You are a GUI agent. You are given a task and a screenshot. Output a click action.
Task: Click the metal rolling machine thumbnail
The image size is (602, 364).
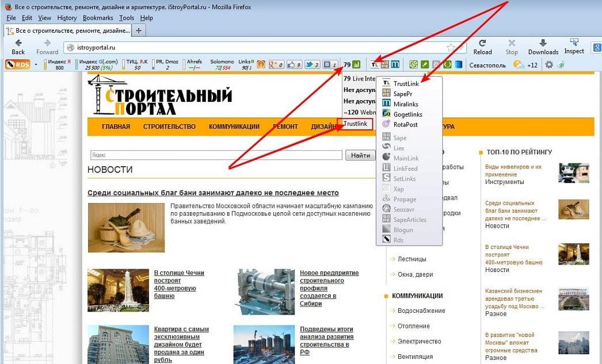point(264,292)
